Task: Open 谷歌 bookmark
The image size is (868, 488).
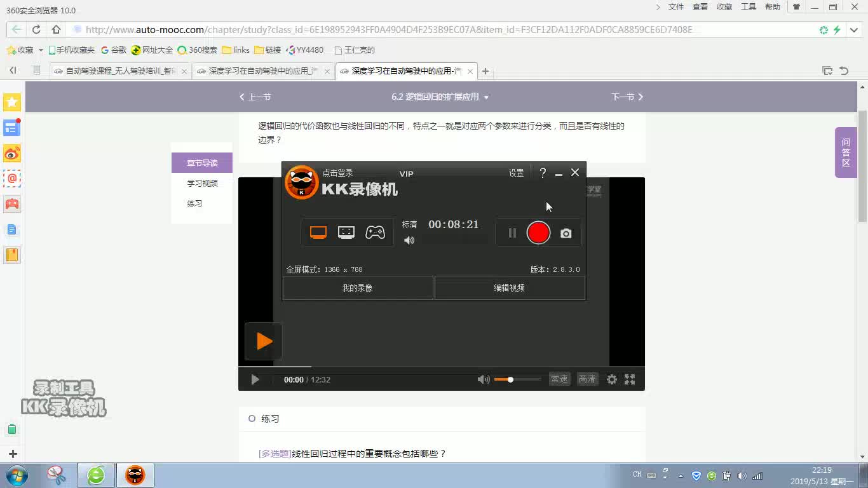Action: point(114,50)
